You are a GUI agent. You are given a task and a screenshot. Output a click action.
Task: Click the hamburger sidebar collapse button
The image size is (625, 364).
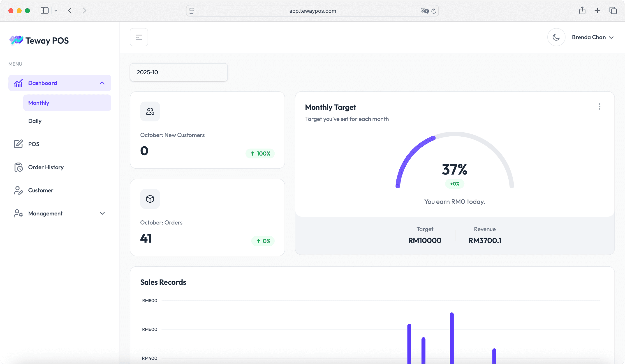click(139, 37)
